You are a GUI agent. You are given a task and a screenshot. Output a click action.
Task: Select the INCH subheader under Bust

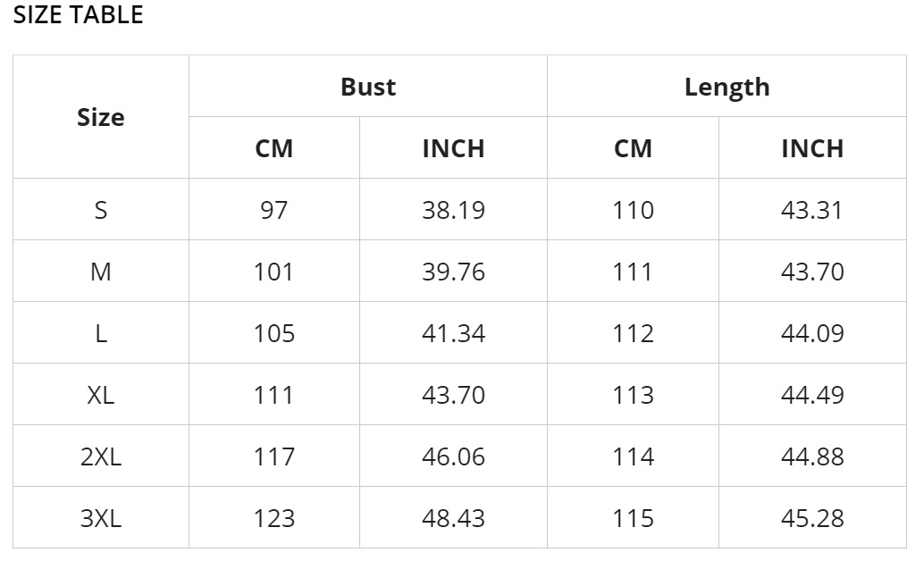point(453,148)
